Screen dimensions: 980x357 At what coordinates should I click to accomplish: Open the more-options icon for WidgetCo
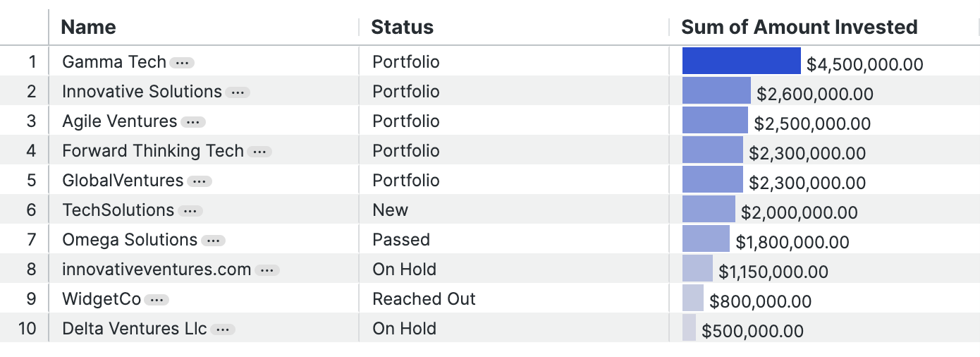pyautogui.click(x=157, y=300)
